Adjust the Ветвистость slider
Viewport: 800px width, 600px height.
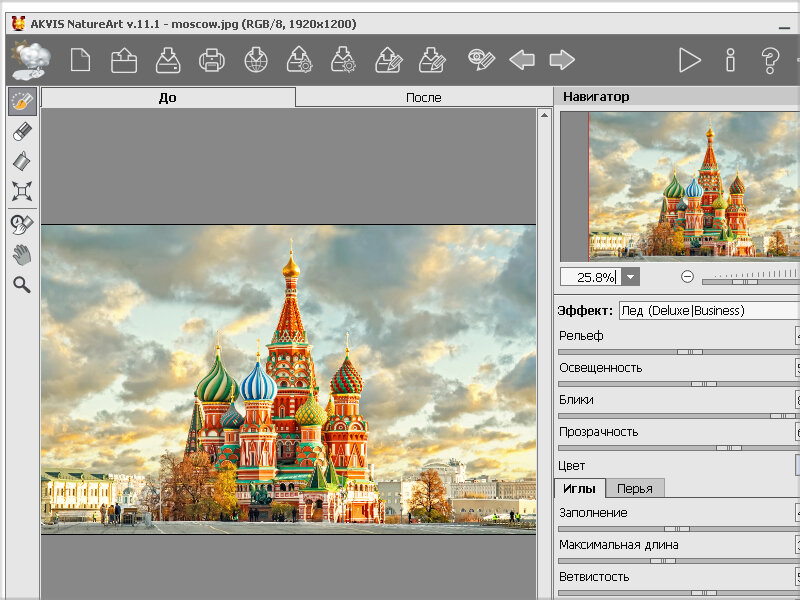704,593
